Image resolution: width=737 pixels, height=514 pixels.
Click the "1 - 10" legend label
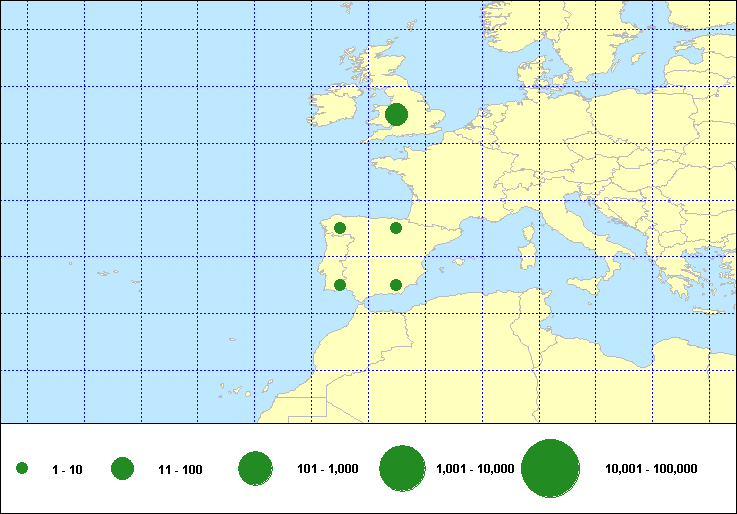point(67,470)
